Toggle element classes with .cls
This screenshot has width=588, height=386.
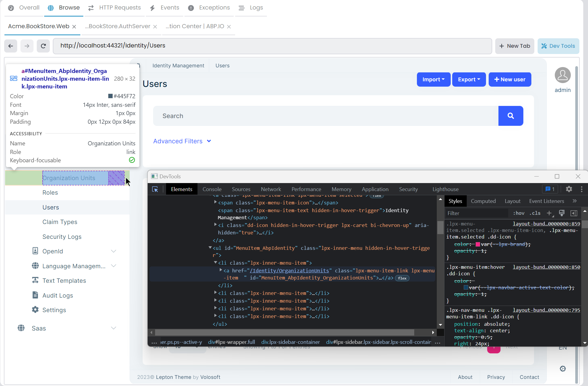tap(535, 213)
